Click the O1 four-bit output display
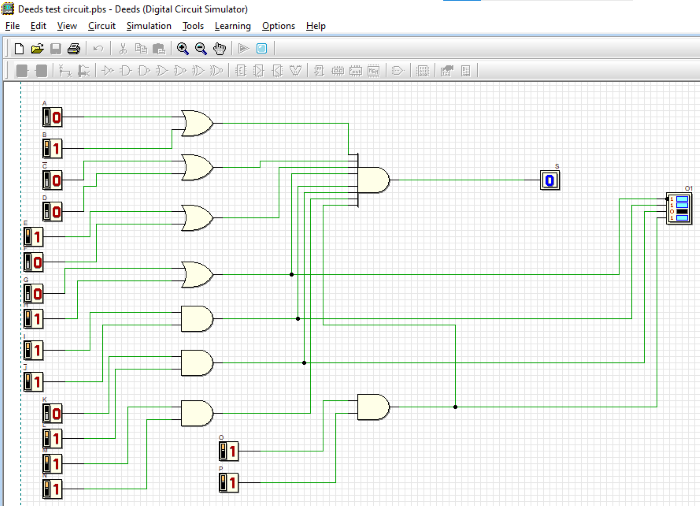Screen dimensions: 700x506 (x=679, y=209)
